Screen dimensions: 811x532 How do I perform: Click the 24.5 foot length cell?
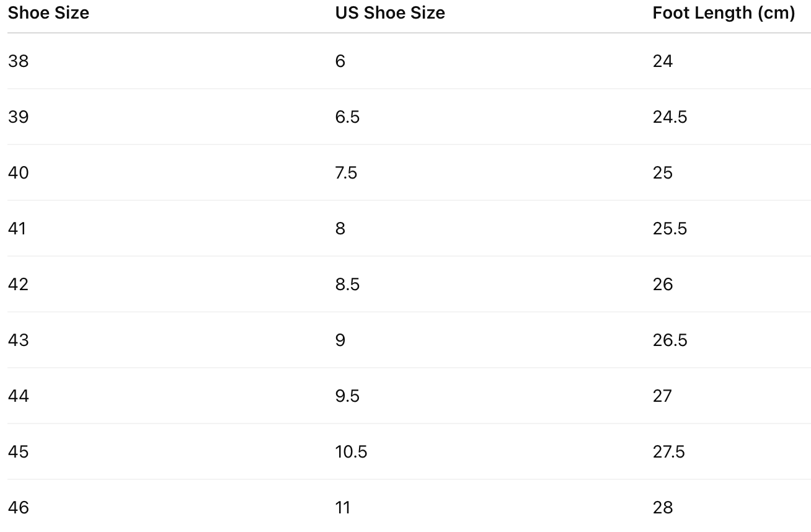tap(670, 117)
